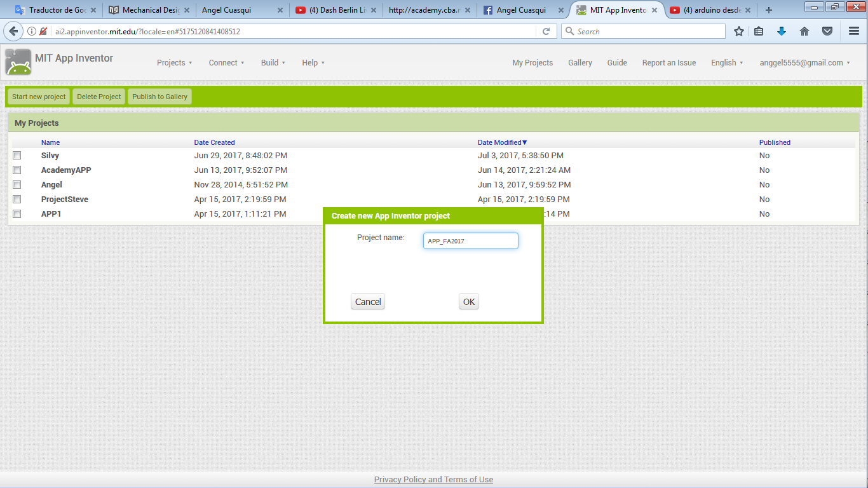The width and height of the screenshot is (868, 488).
Task: Expand the Help dropdown menu
Action: pyautogui.click(x=313, y=62)
